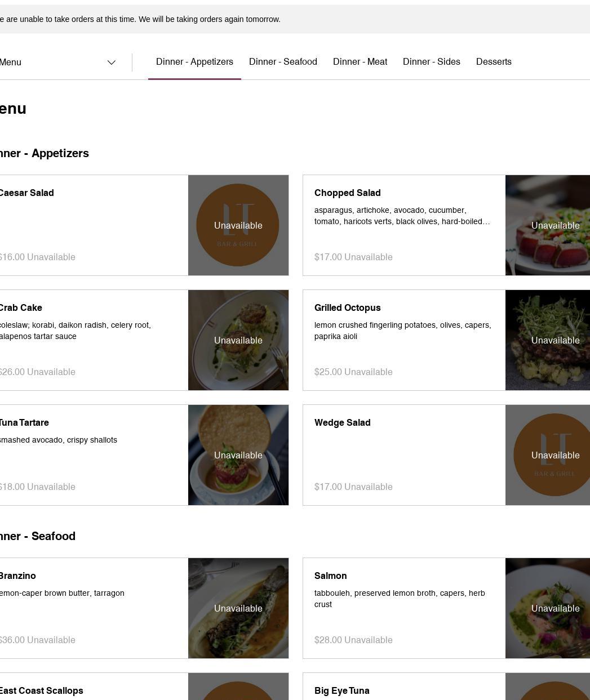
Task: Open the Salmon dish photo
Action: click(548, 608)
